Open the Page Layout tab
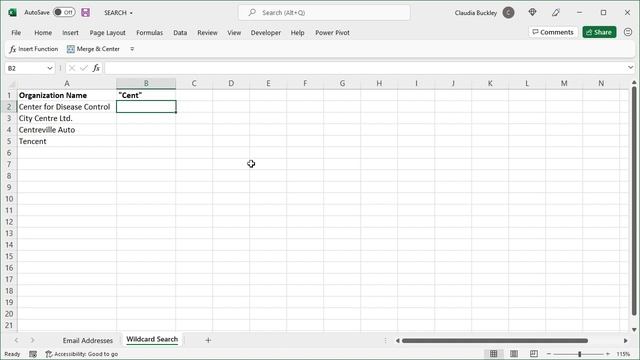The image size is (640, 360). pos(107,33)
